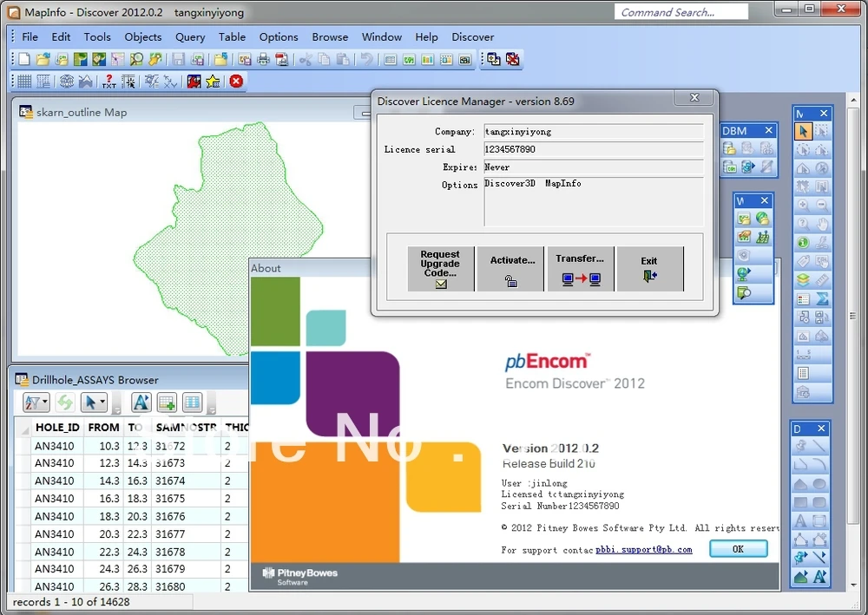Click the Ruler measurement tool
868x615 pixels.
[820, 278]
